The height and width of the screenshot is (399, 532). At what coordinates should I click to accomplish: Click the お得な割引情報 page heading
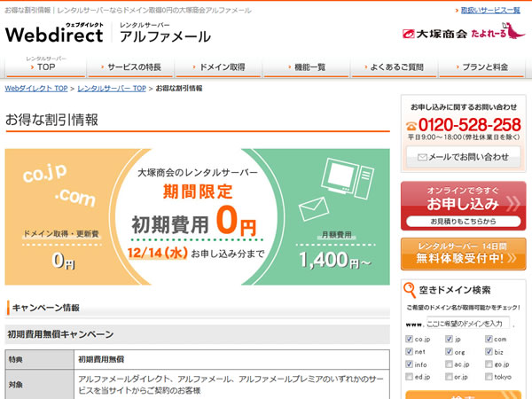52,120
